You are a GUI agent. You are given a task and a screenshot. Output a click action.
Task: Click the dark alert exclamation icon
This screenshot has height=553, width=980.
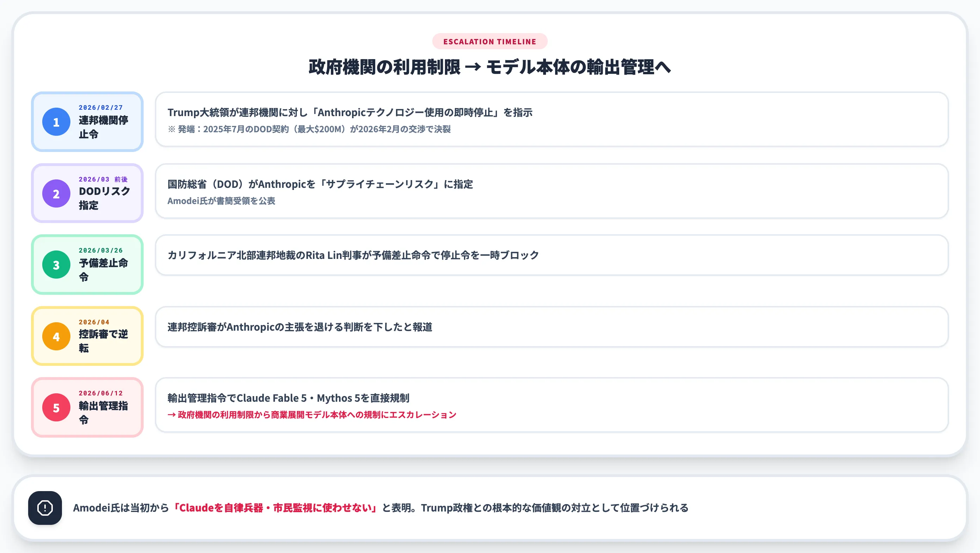pos(45,508)
